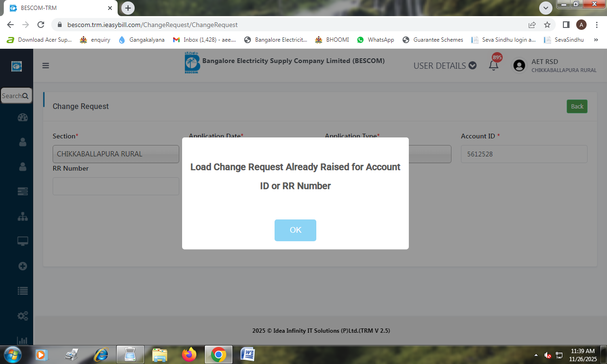Screen dimensions: 607x364
Task: Click the "Change Request" page heading
Action: (x=81, y=106)
